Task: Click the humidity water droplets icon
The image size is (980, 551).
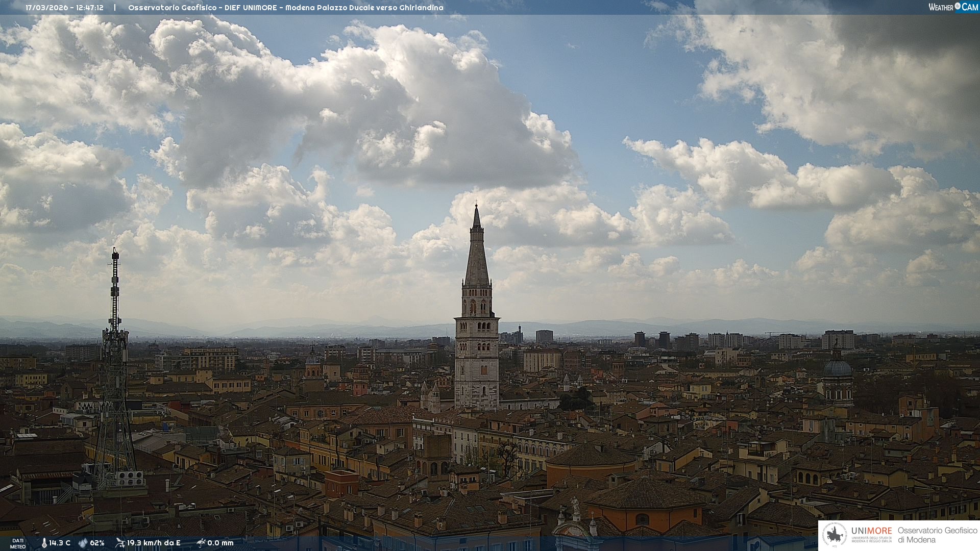Action: click(x=83, y=543)
